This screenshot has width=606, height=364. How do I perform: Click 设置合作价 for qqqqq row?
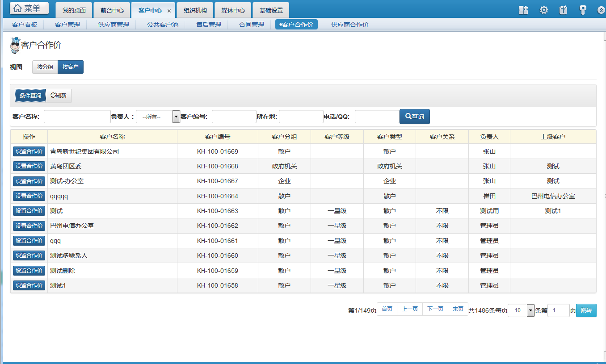click(x=29, y=196)
